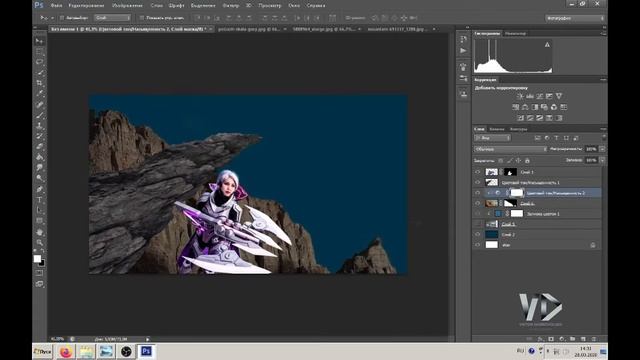Viewport: 640px width, 360px height.
Task: Click the foreground color swatch
Action: point(37,259)
